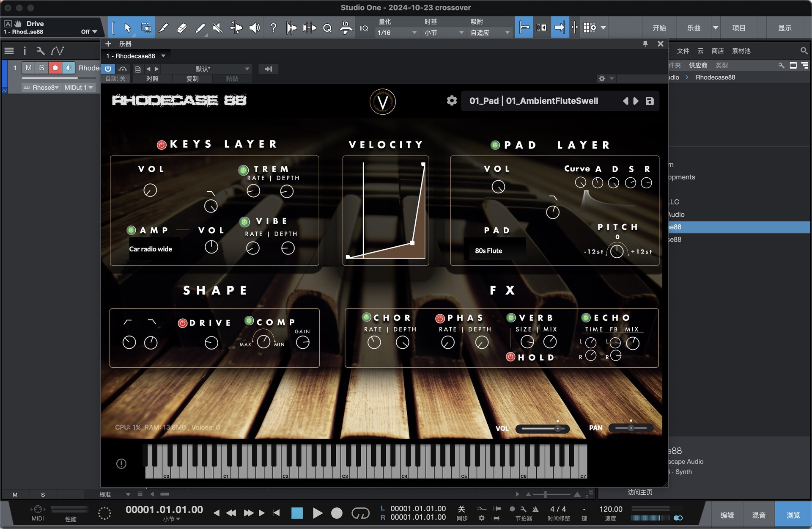
Task: Open the 项目 page
Action: (x=739, y=28)
